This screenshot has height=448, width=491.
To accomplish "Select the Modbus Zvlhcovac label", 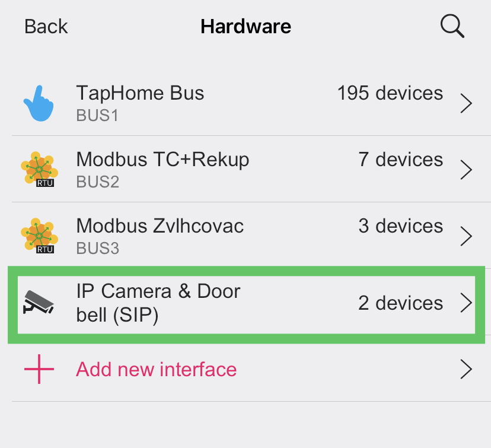I will coord(160,226).
